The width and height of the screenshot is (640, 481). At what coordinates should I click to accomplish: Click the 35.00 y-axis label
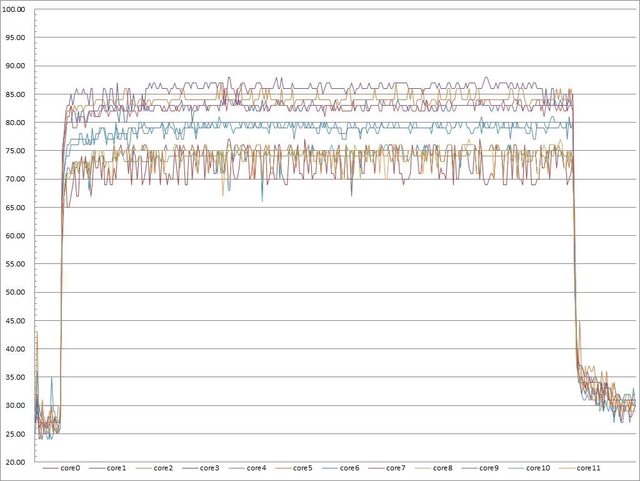[x=19, y=378]
